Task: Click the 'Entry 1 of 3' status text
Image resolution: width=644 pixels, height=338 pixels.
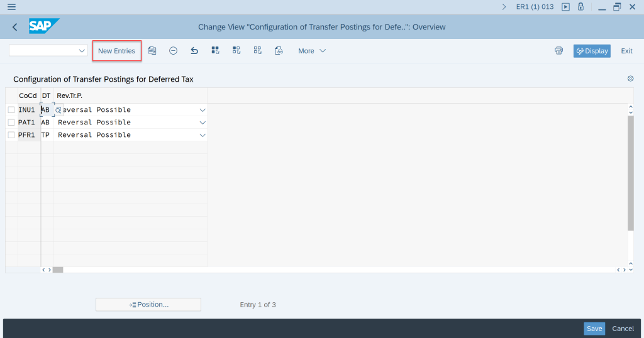Action: [x=258, y=305]
